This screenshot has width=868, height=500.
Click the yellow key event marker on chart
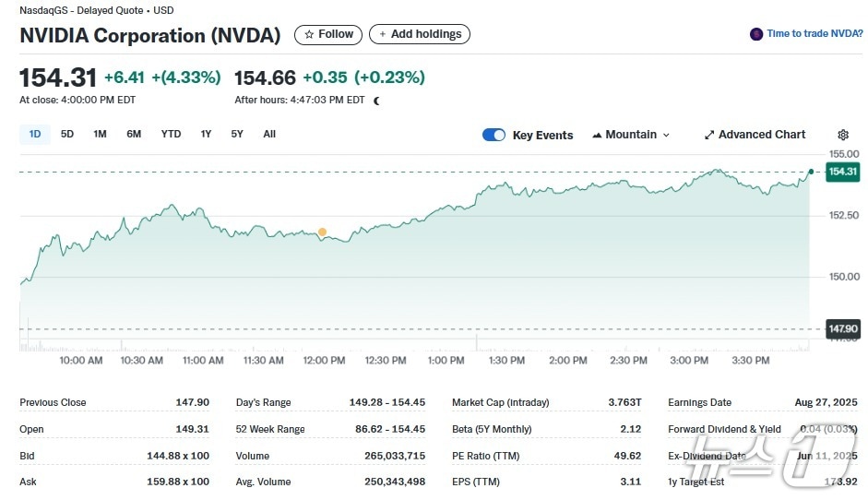point(322,232)
